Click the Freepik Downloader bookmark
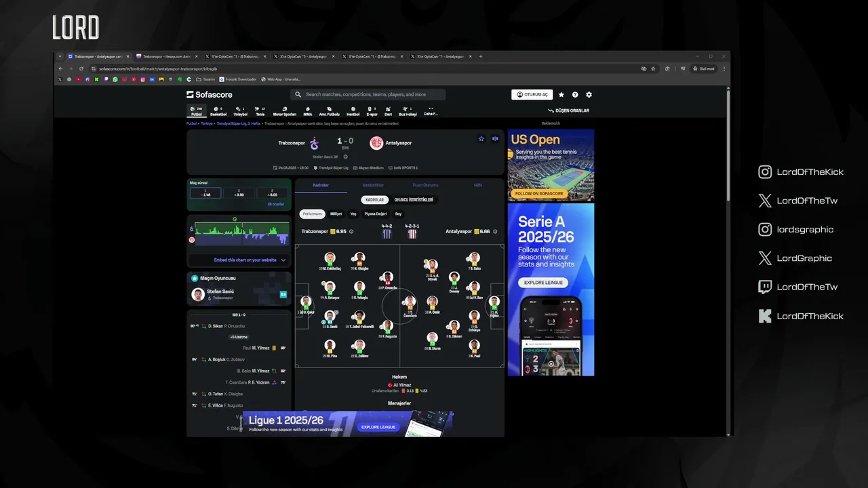This screenshot has height=488, width=868. (x=238, y=79)
